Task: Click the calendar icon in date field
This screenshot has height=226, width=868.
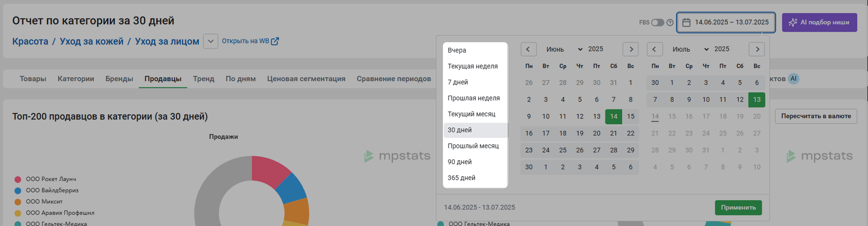Action: (686, 23)
